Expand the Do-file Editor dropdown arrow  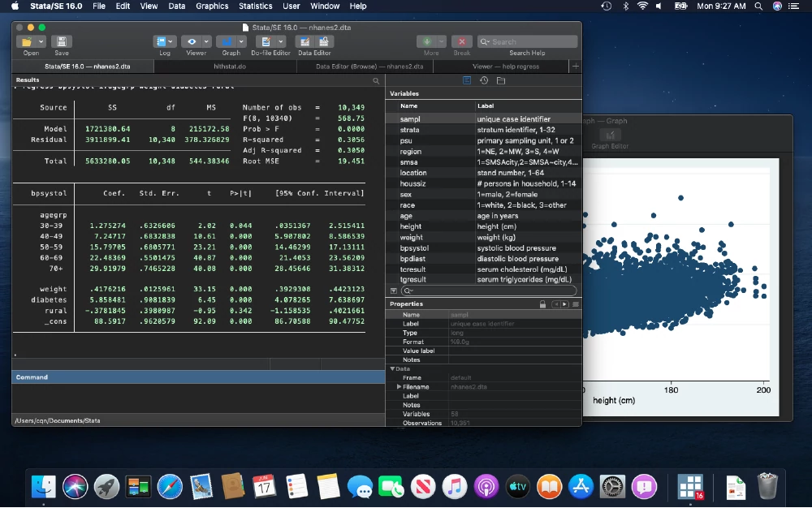[x=280, y=42]
